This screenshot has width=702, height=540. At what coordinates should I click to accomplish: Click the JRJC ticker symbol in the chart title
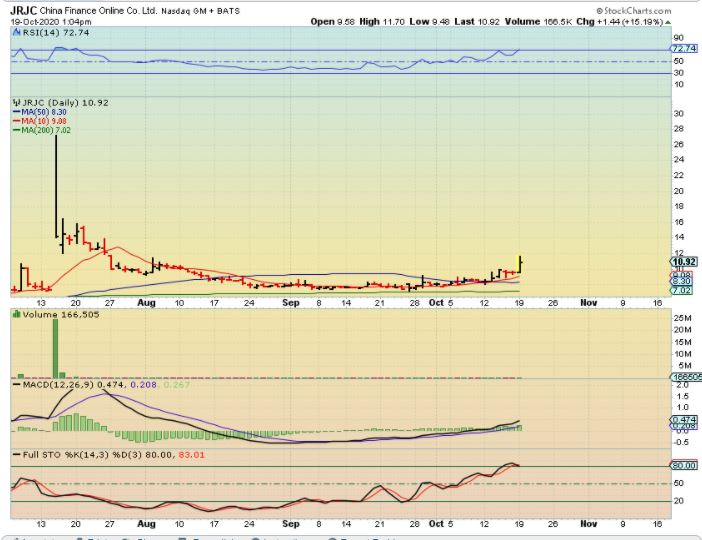click(23, 10)
